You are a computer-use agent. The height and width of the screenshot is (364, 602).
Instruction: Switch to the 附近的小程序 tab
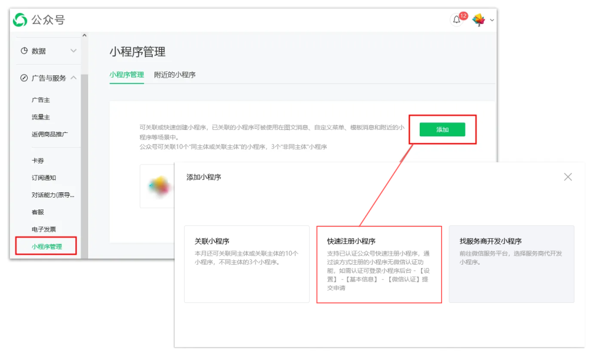(175, 75)
